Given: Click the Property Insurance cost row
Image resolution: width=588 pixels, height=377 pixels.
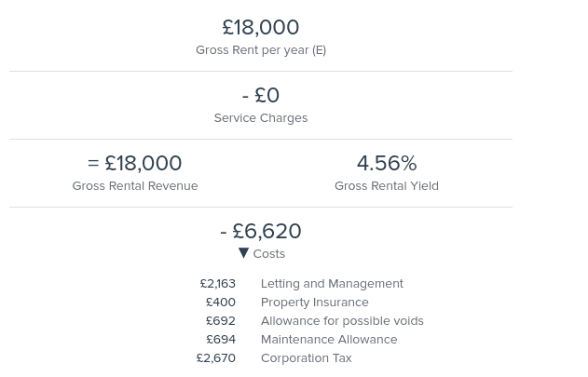Looking at the screenshot, I should click(287, 303).
